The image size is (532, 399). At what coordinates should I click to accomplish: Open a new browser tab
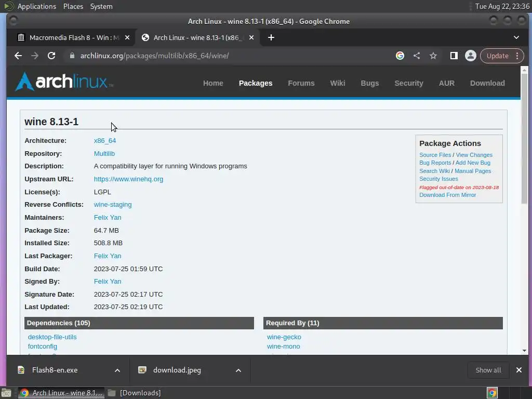pos(271,37)
